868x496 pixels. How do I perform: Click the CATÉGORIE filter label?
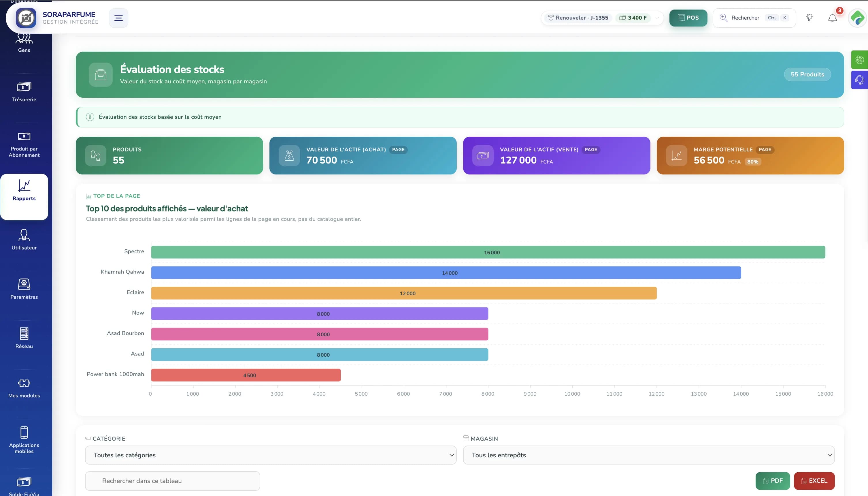tap(109, 438)
